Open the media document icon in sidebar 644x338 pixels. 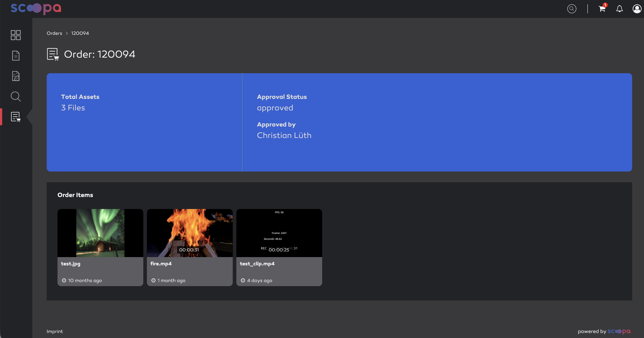16,76
